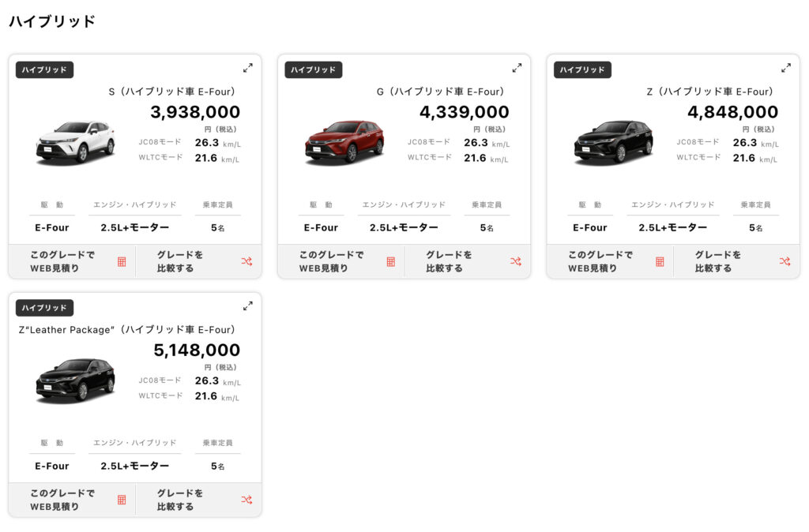Click the Z Leather Package car image
The image size is (809, 532).
click(x=75, y=380)
